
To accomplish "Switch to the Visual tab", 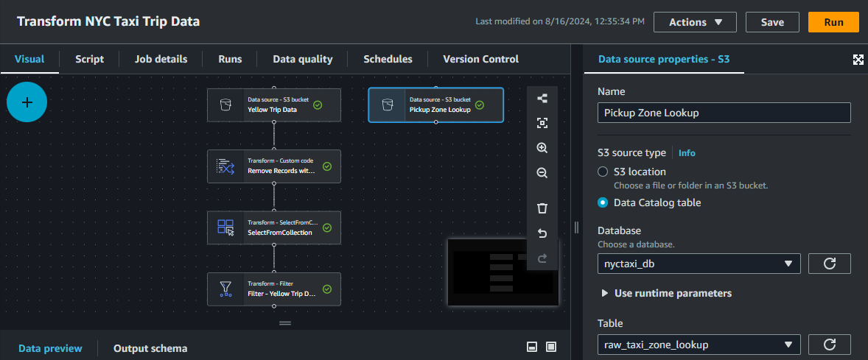I will (29, 59).
